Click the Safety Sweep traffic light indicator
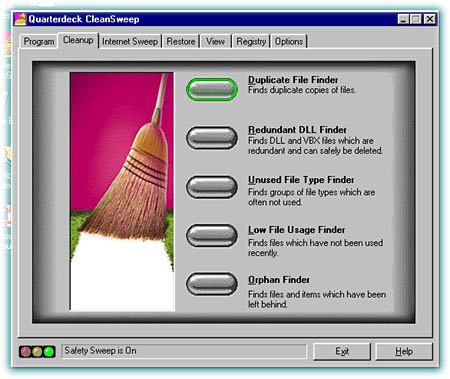 (37, 352)
